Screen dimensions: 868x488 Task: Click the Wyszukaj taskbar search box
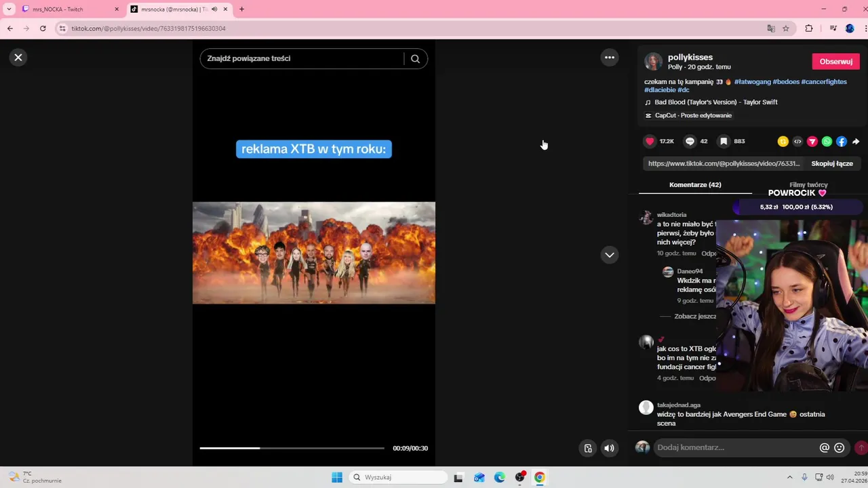[399, 477]
